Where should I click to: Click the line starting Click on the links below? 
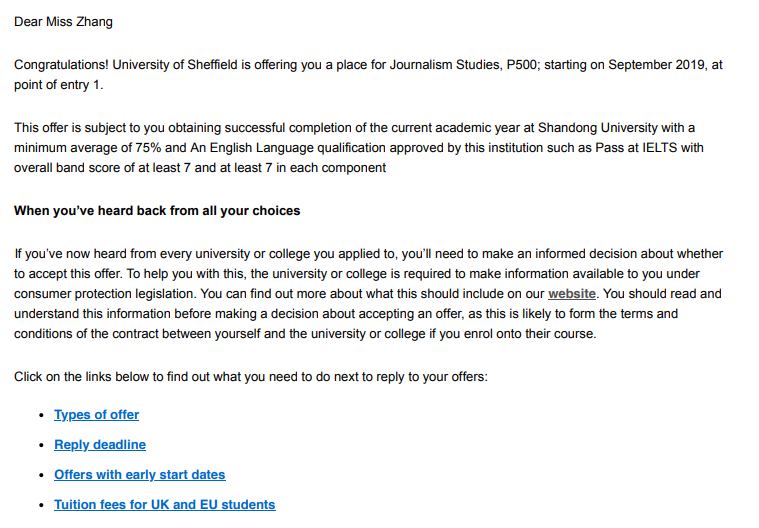click(x=251, y=377)
